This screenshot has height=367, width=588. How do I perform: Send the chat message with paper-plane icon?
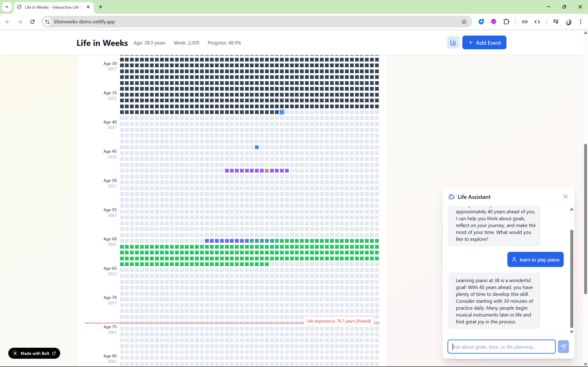(x=563, y=346)
